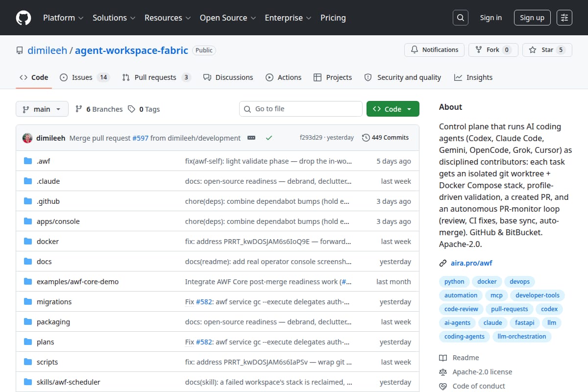This screenshot has height=392, width=588.
Task: Click folder icon for docs
Action: 28,262
